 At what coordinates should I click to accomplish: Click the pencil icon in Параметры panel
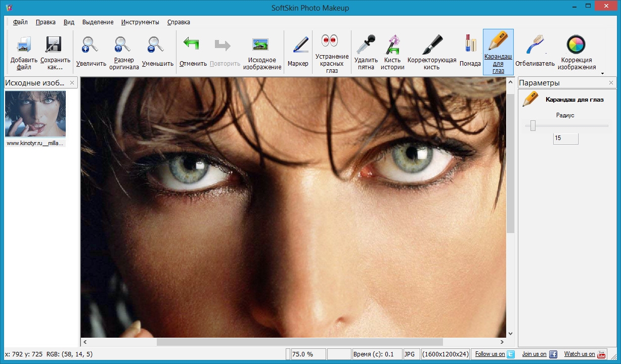(x=530, y=99)
